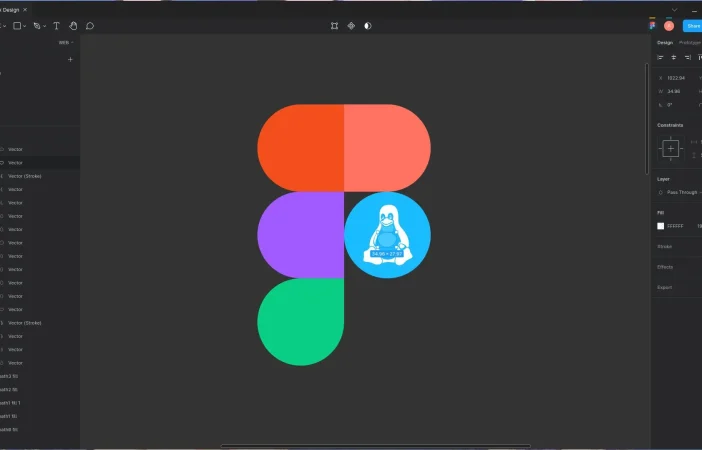702x450 pixels.
Task: Select the Comment tool
Action: (x=90, y=26)
